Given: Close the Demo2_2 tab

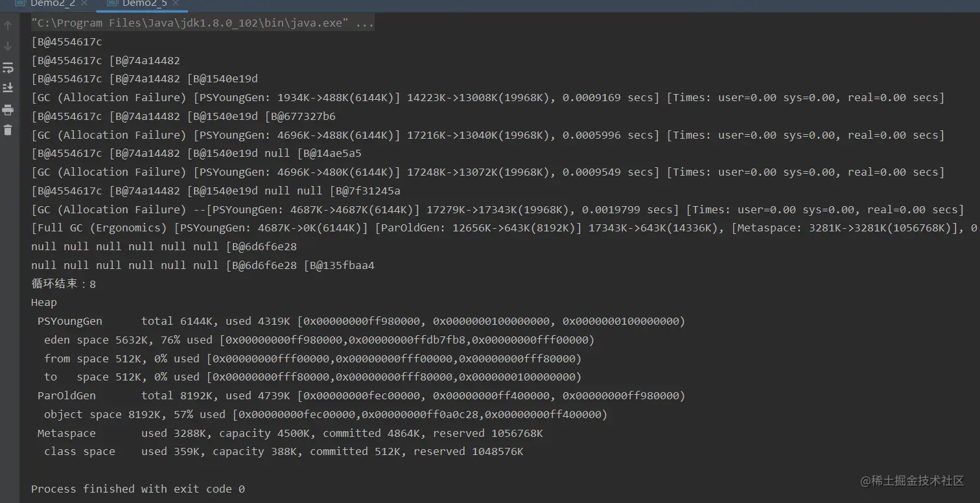Looking at the screenshot, I should click(x=84, y=4).
